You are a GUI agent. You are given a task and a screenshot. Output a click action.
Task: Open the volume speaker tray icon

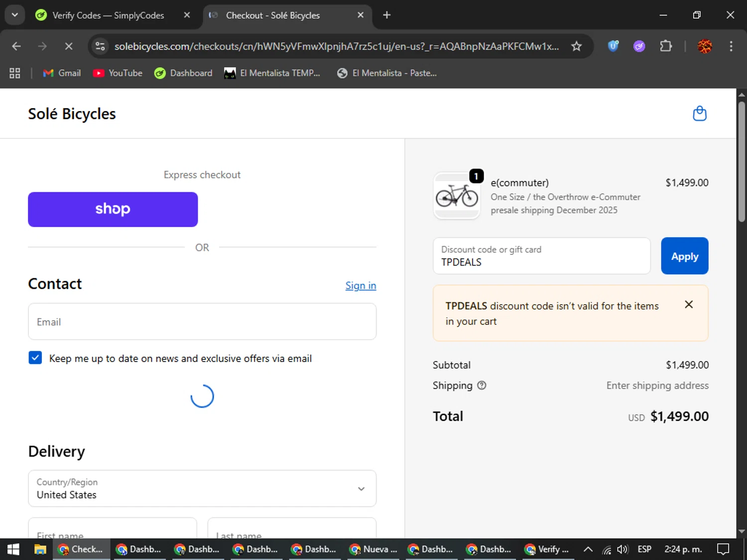pos(622,549)
